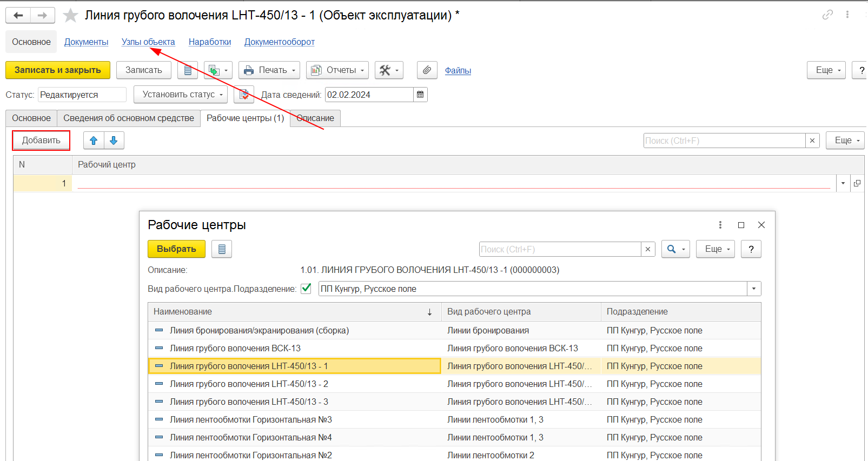The width and height of the screenshot is (868, 461).
Task: Focus the search field on Рабочие центры tab
Action: pos(725,141)
